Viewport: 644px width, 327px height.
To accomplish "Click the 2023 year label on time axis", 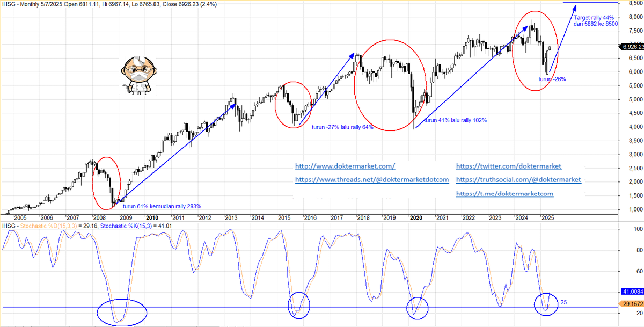I will point(495,218).
